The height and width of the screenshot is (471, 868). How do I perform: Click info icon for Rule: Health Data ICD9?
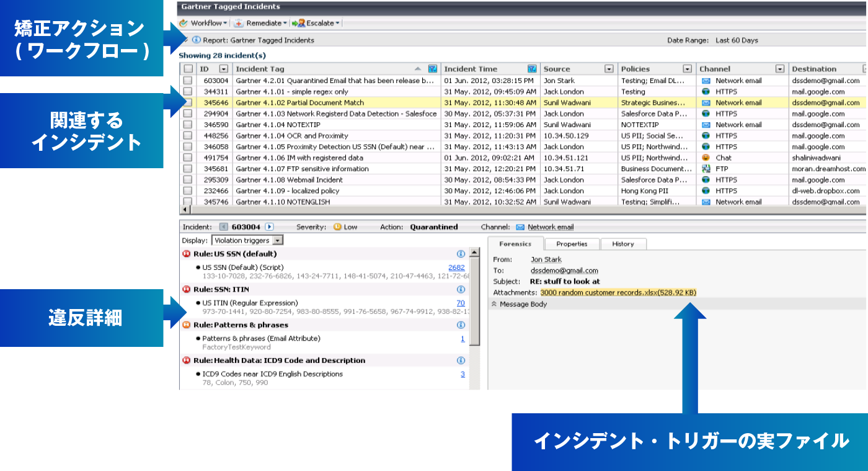[x=461, y=361]
